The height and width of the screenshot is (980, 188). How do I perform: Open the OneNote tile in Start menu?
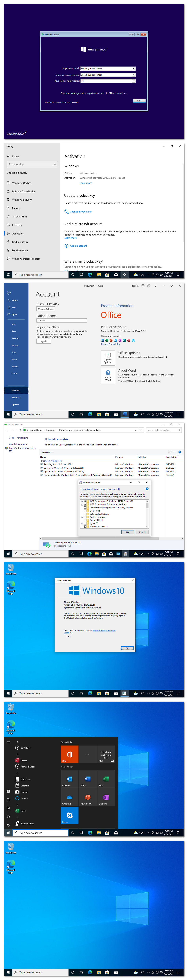[x=106, y=797]
